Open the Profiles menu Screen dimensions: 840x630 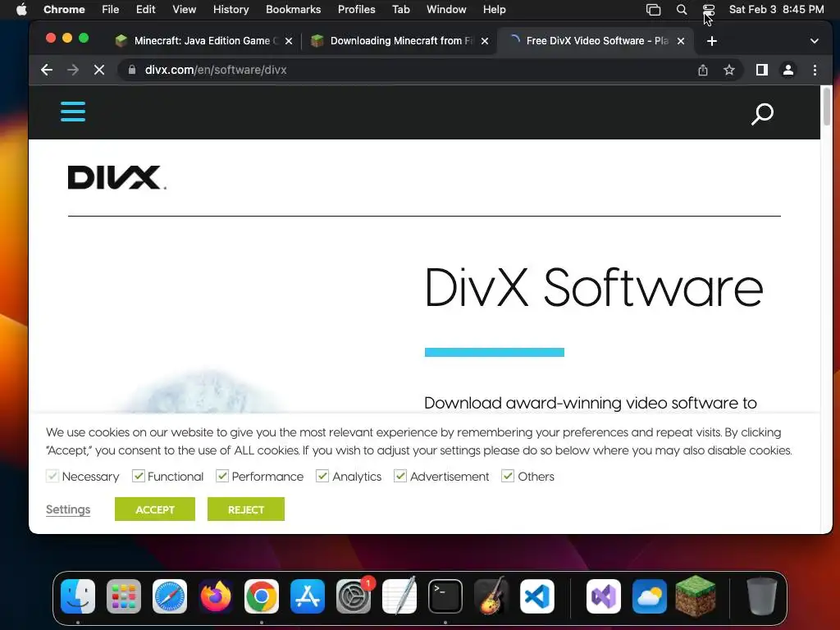pos(356,10)
